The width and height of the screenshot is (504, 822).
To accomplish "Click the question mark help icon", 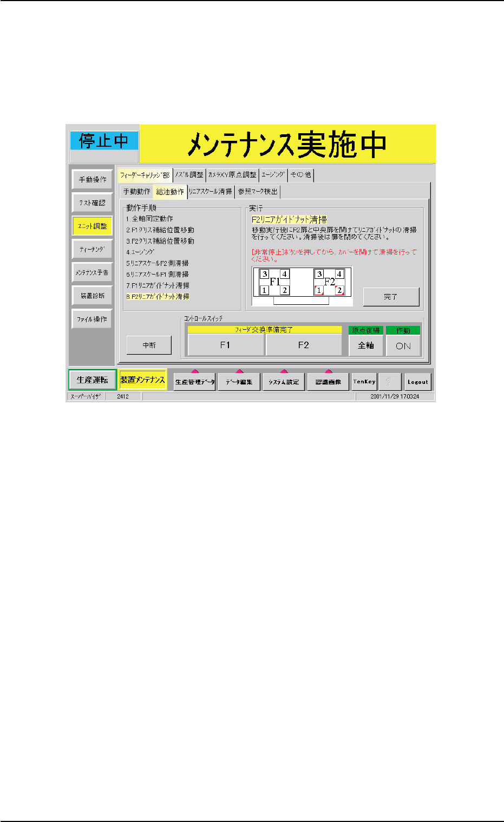I will [389, 381].
